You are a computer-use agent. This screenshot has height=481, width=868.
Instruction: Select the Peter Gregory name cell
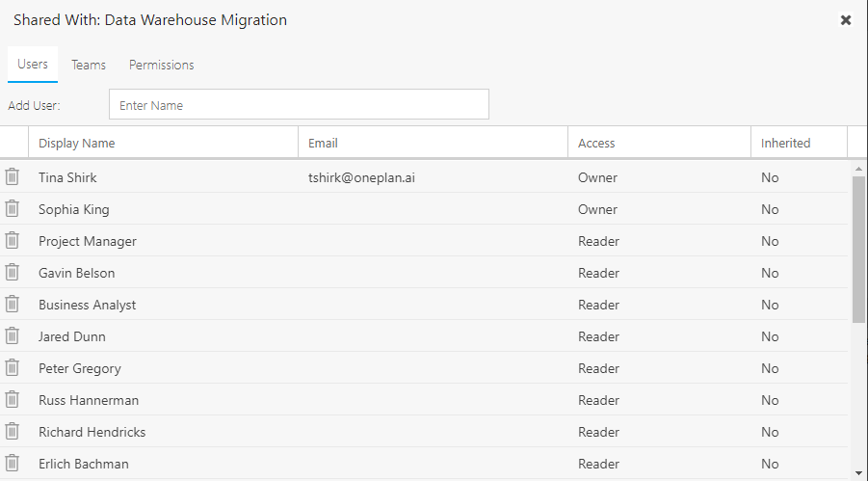coord(164,368)
